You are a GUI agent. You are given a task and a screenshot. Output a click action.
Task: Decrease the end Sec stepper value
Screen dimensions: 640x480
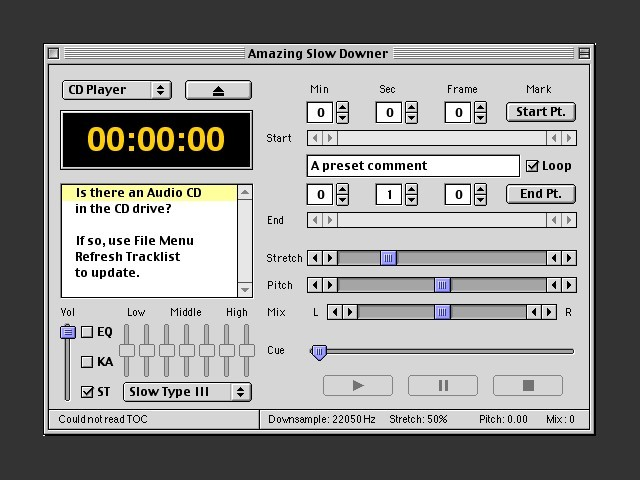[x=411, y=200]
